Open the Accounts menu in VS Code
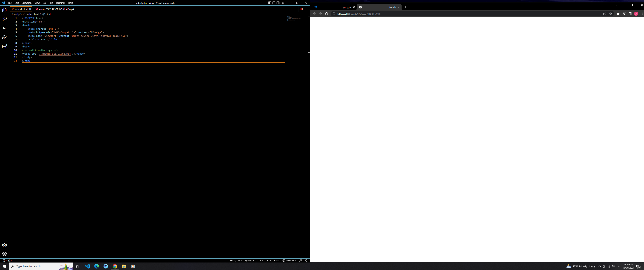 4,245
